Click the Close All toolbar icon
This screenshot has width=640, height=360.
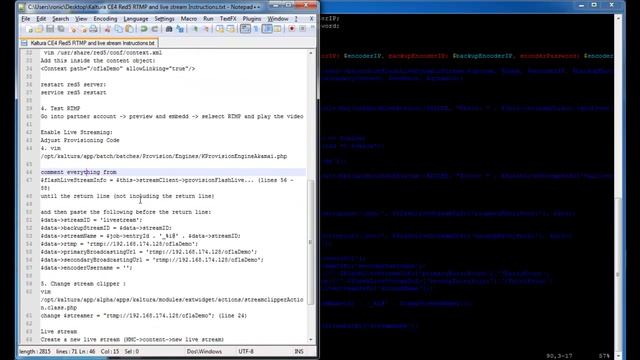click(x=83, y=29)
